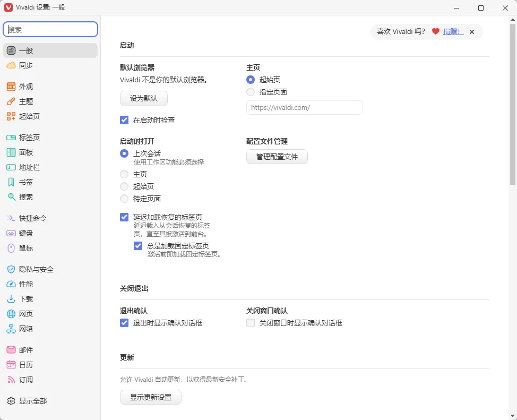Open the 网络 network icon
Viewport: 517px width, 420px height.
(11, 329)
